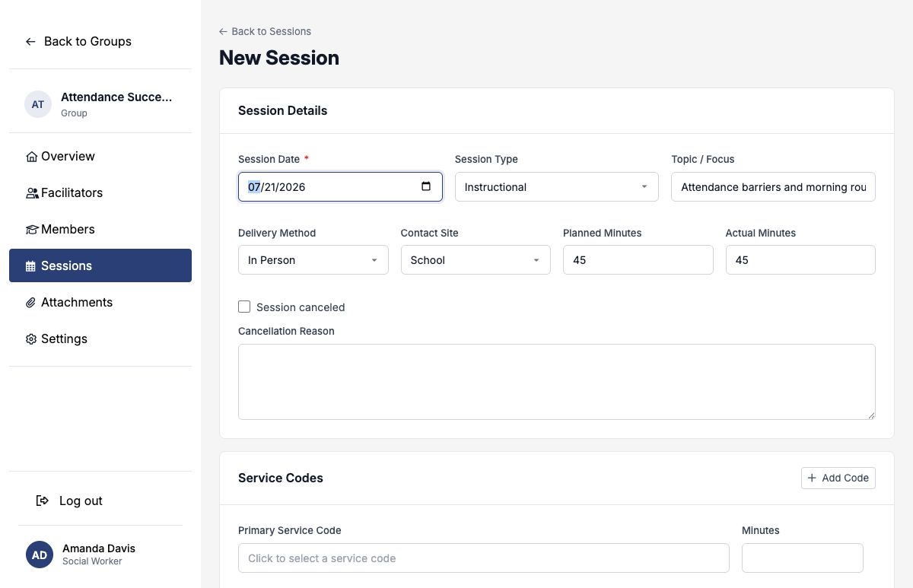Click the Session Details section heading
Image resolution: width=913 pixels, height=588 pixels.
point(282,110)
